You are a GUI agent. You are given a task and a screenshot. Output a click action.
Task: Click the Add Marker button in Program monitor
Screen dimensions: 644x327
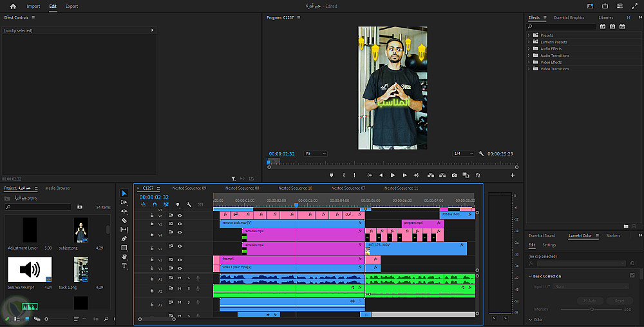(x=332, y=175)
